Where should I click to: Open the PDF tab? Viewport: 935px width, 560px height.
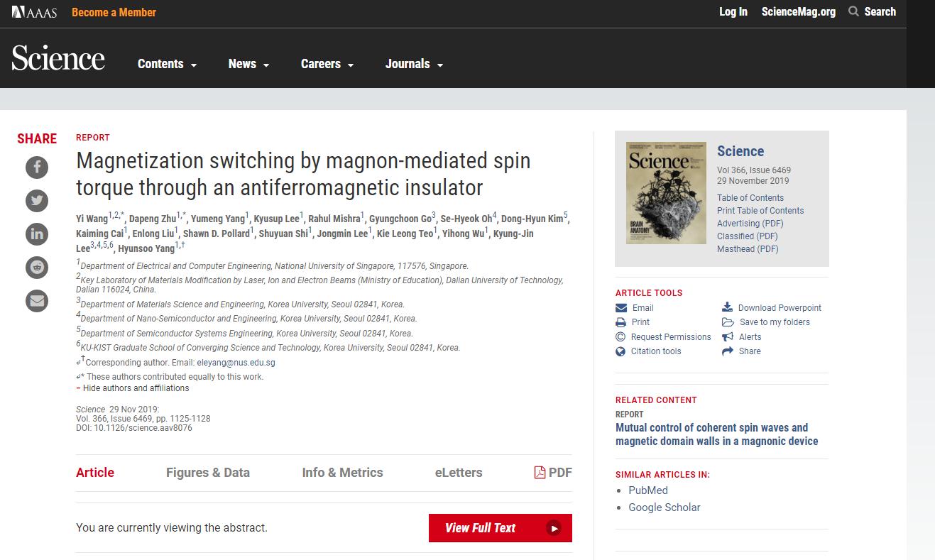pos(553,473)
